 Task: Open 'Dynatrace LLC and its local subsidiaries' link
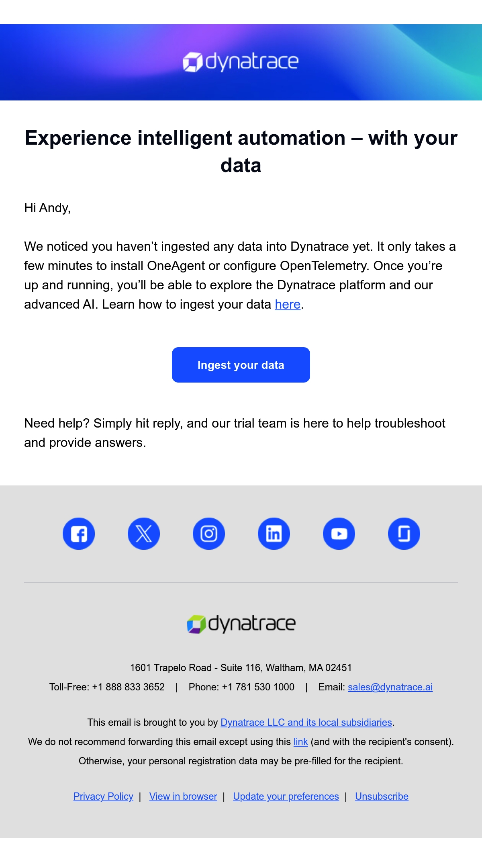306,723
